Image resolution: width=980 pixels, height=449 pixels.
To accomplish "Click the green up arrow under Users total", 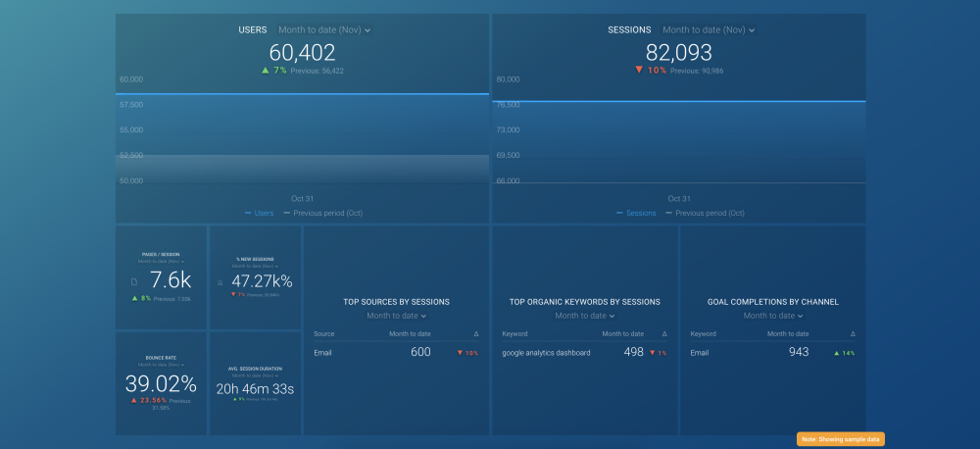I will coord(266,71).
